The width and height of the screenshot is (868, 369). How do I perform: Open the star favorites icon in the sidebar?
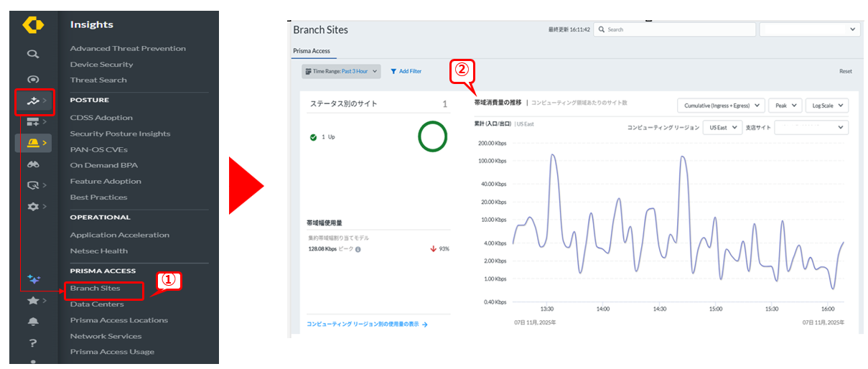(x=32, y=300)
